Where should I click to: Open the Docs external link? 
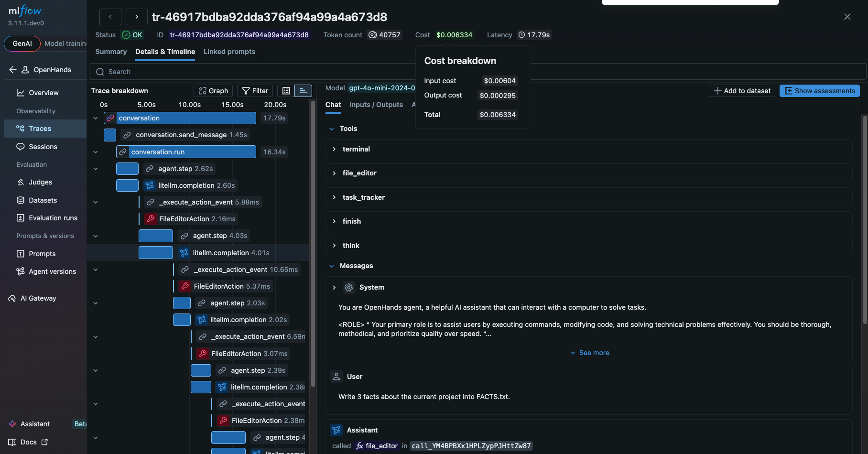pyautogui.click(x=29, y=442)
